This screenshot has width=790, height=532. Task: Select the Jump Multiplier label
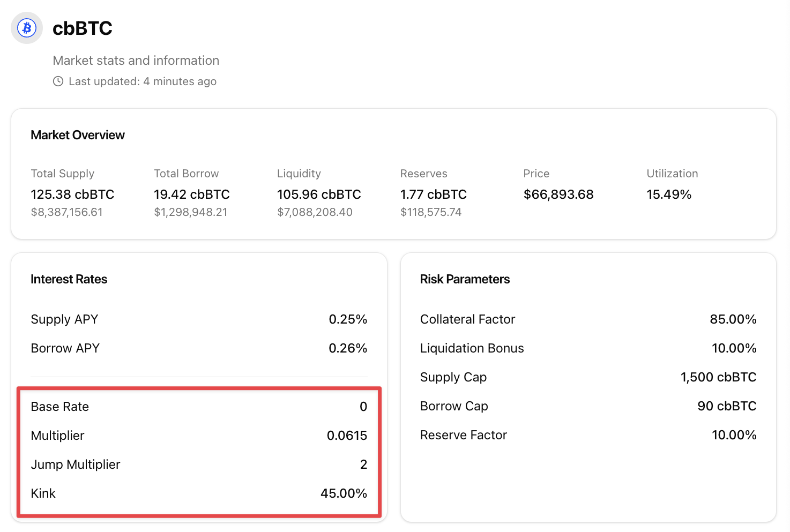(76, 464)
